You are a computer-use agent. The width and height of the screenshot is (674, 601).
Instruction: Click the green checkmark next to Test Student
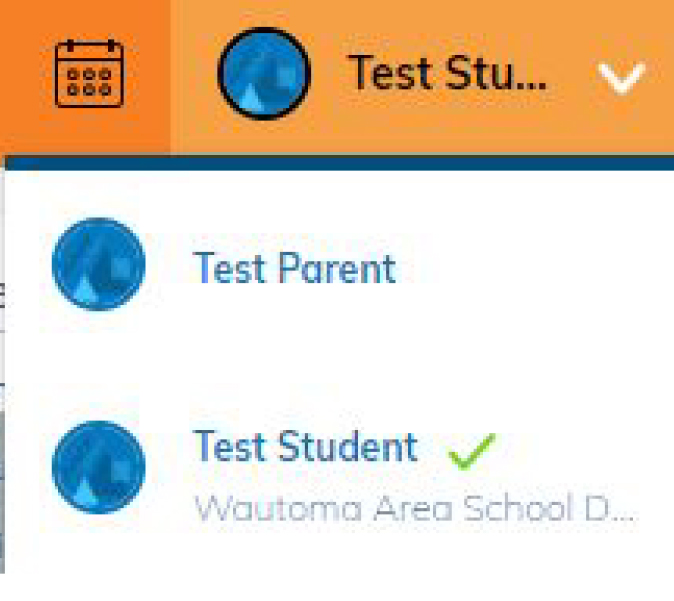(x=472, y=451)
